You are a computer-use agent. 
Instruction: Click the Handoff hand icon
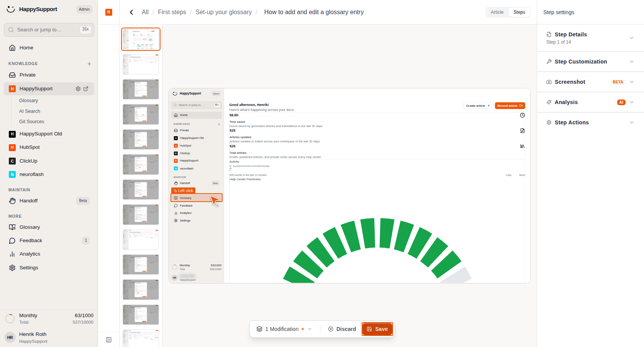tap(12, 201)
